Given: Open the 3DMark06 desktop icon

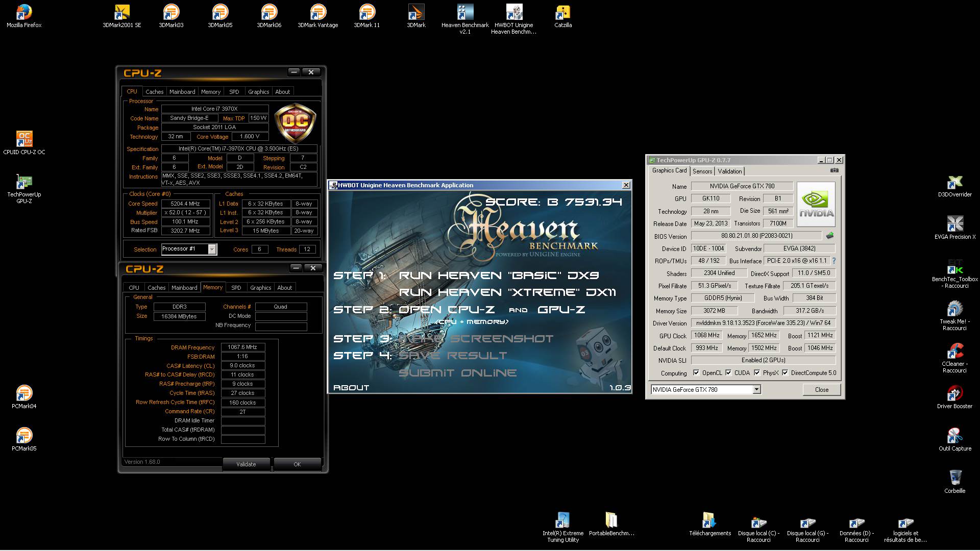Looking at the screenshot, I should pos(269,16).
